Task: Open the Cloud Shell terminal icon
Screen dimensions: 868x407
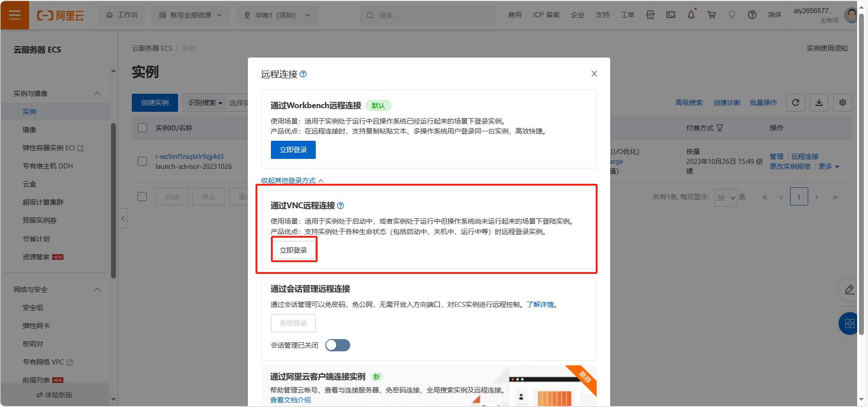Action: (670, 15)
